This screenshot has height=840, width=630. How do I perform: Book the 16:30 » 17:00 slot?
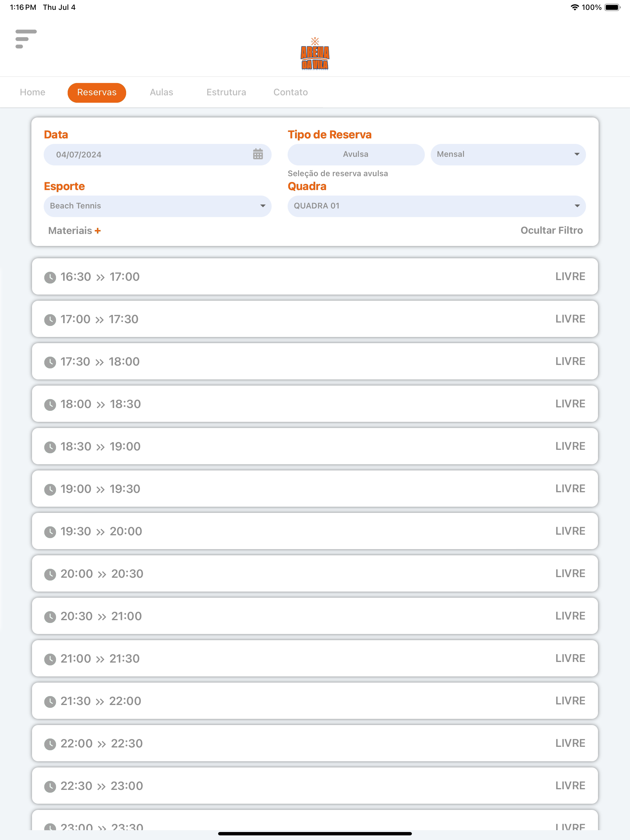click(x=315, y=276)
